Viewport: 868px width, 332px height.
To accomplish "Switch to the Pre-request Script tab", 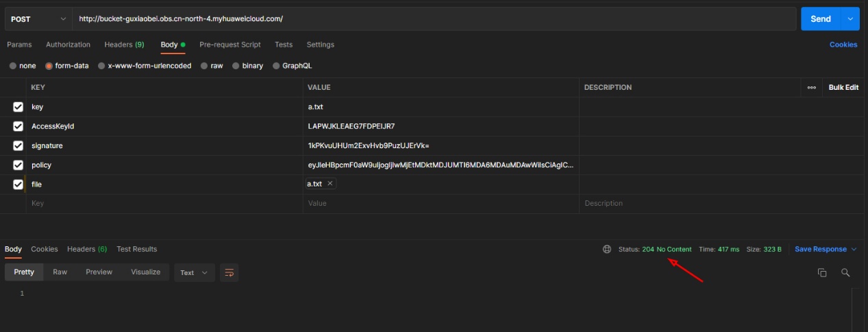I will click(230, 45).
